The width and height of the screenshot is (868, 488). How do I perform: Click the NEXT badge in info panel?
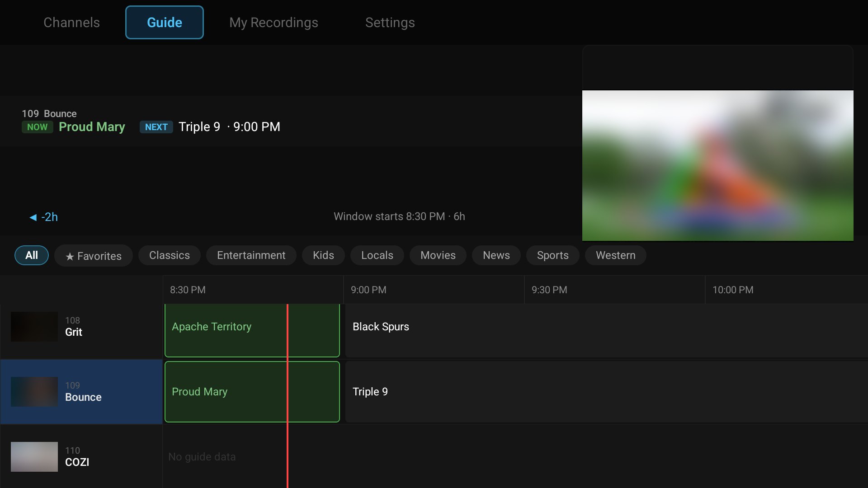tap(156, 127)
